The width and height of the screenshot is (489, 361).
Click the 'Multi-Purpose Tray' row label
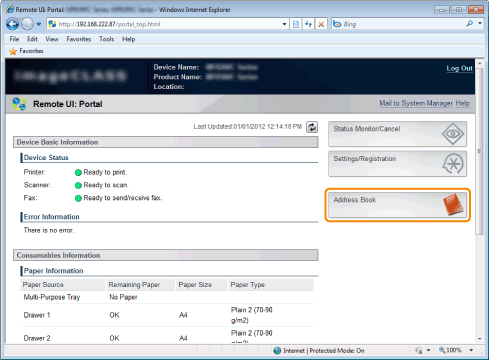pyautogui.click(x=52, y=297)
